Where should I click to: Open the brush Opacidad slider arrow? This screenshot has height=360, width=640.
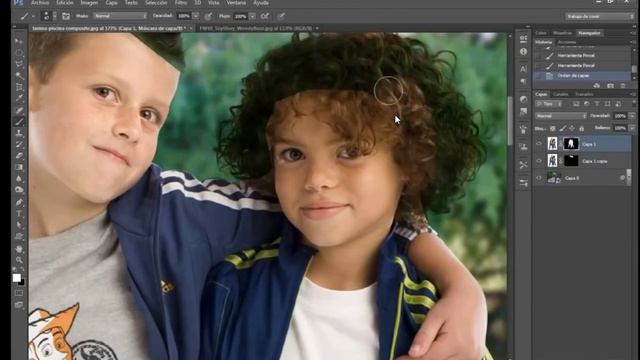pyautogui.click(x=196, y=16)
